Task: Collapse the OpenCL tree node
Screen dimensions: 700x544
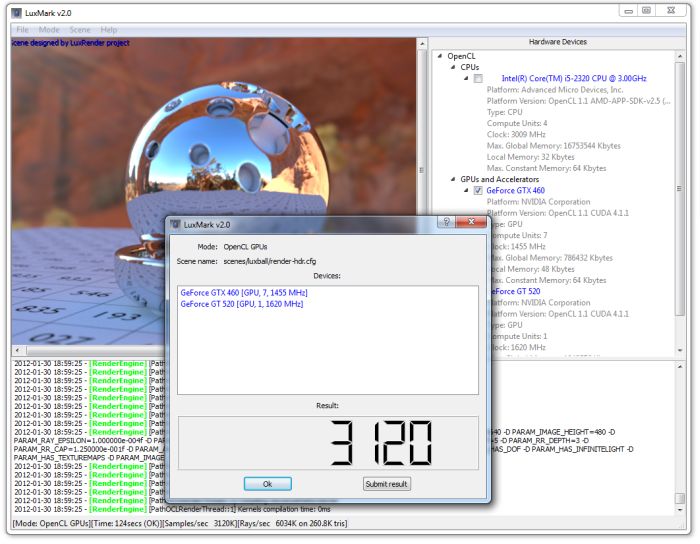Action: tap(440, 56)
